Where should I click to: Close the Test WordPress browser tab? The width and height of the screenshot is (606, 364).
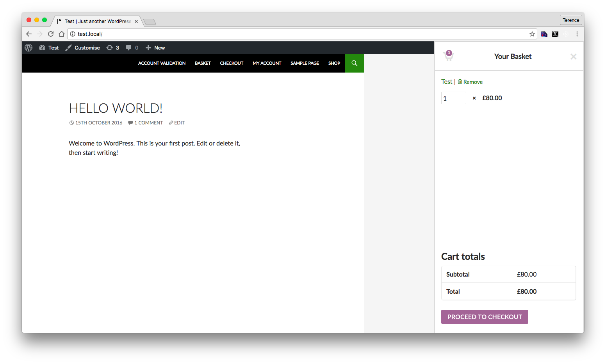(x=136, y=21)
